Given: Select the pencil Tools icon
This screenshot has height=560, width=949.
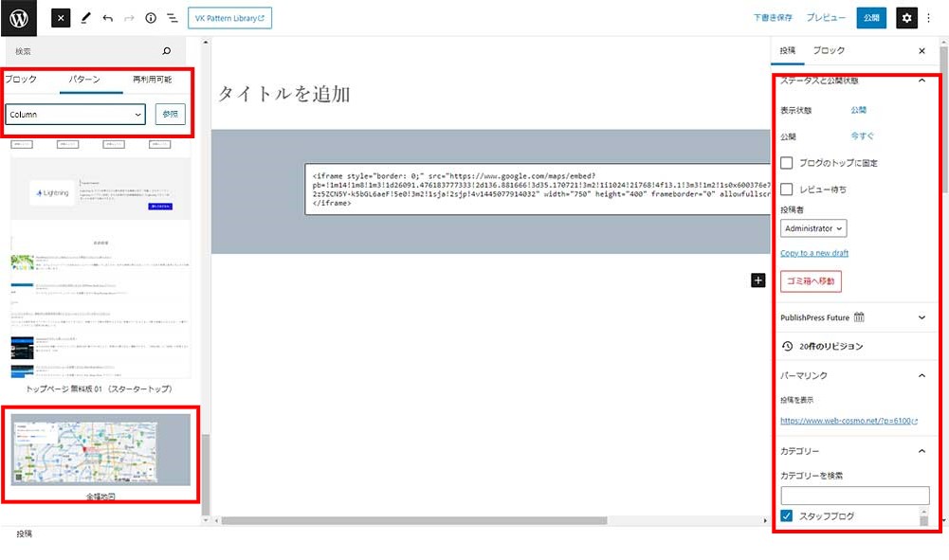Looking at the screenshot, I should click(85, 18).
